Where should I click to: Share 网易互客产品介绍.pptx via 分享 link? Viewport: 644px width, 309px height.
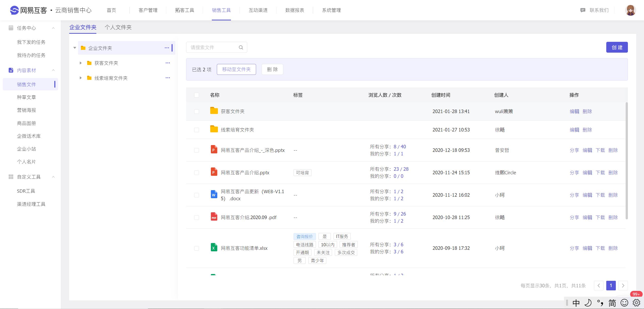(574, 173)
